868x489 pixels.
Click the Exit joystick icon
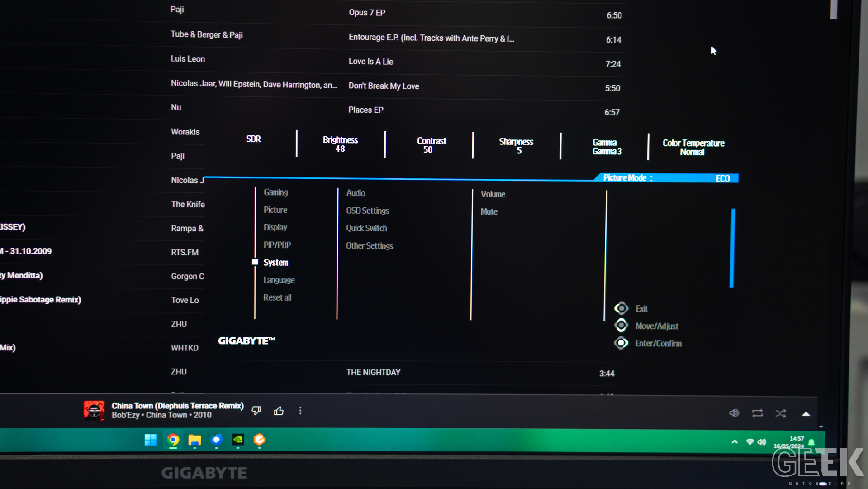point(621,308)
